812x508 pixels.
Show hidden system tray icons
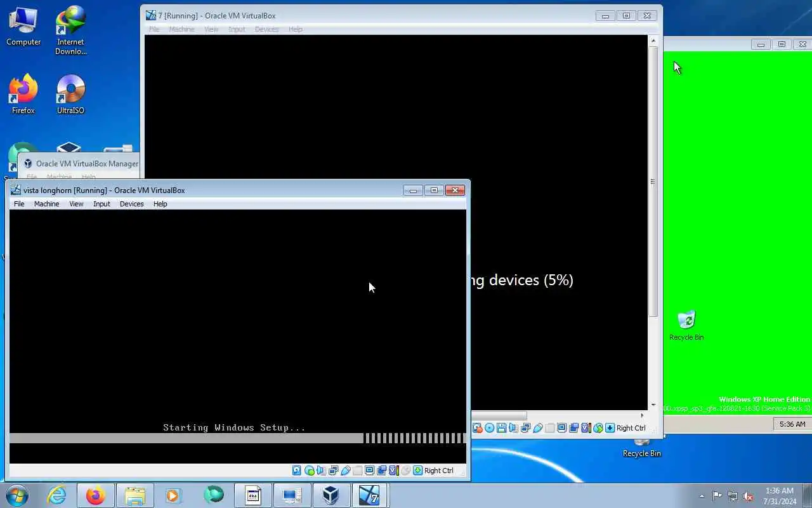(x=702, y=496)
